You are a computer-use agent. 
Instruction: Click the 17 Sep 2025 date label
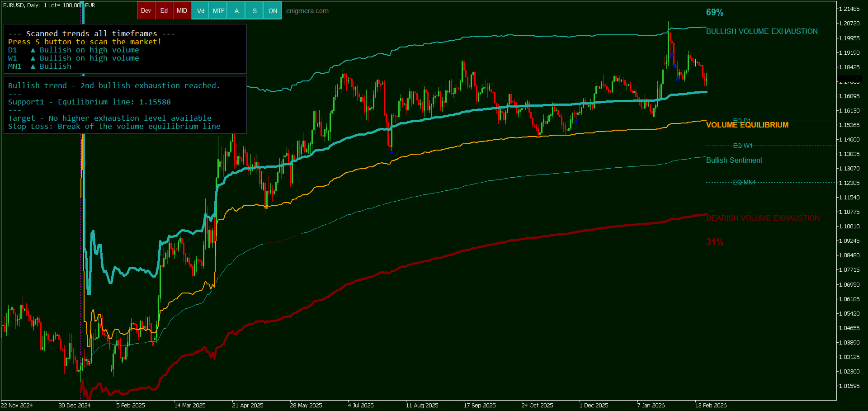(480, 406)
